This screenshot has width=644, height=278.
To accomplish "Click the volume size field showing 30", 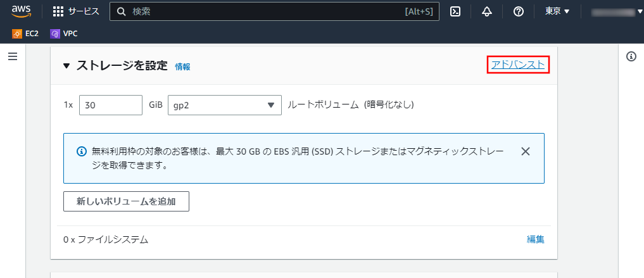I will [111, 105].
